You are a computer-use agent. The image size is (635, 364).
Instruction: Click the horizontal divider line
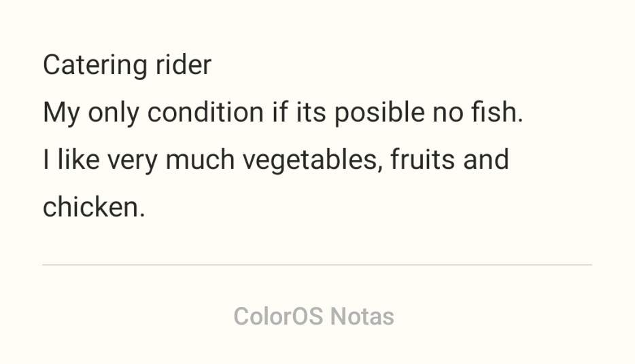click(317, 264)
